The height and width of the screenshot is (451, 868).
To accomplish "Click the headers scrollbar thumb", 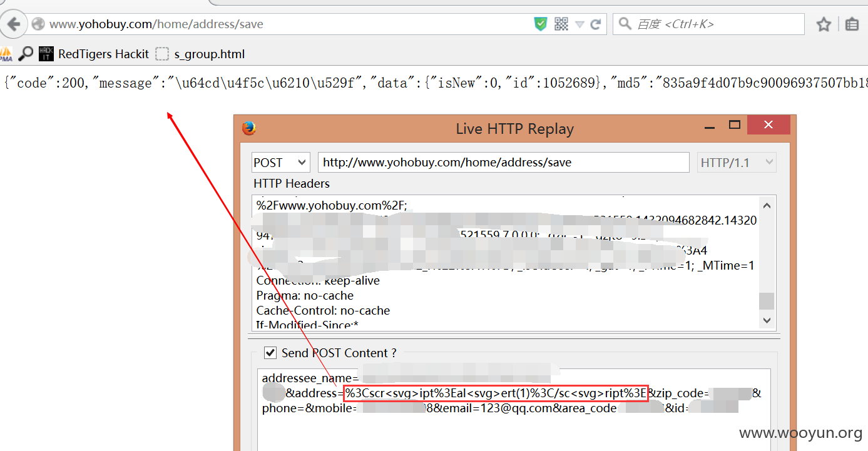I will tap(767, 301).
